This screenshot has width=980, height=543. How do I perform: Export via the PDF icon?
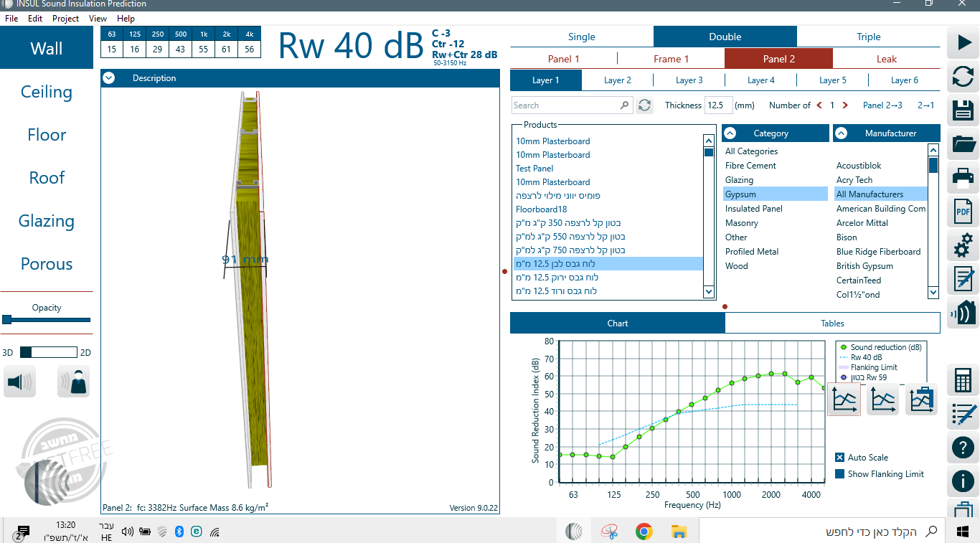(963, 212)
